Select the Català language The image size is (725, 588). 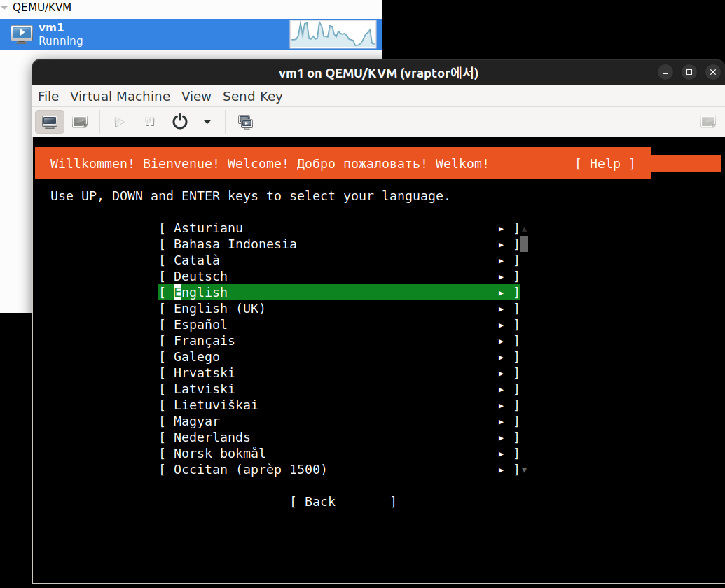(x=339, y=260)
